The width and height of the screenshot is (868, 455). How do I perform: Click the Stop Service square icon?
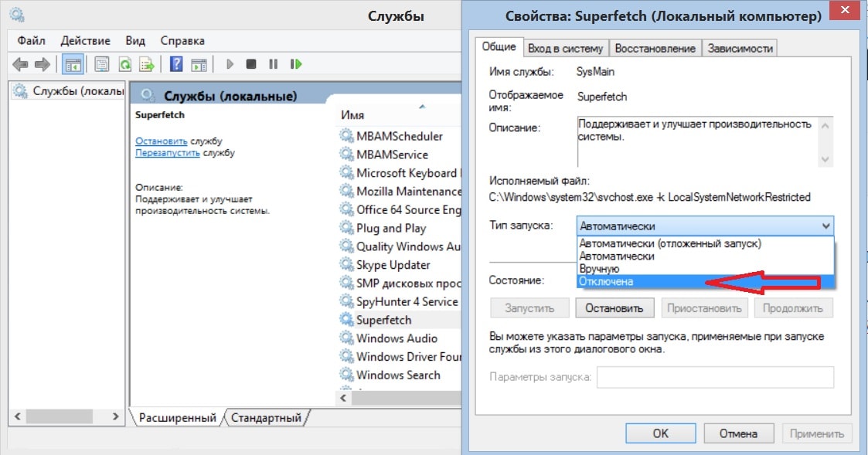coord(250,64)
